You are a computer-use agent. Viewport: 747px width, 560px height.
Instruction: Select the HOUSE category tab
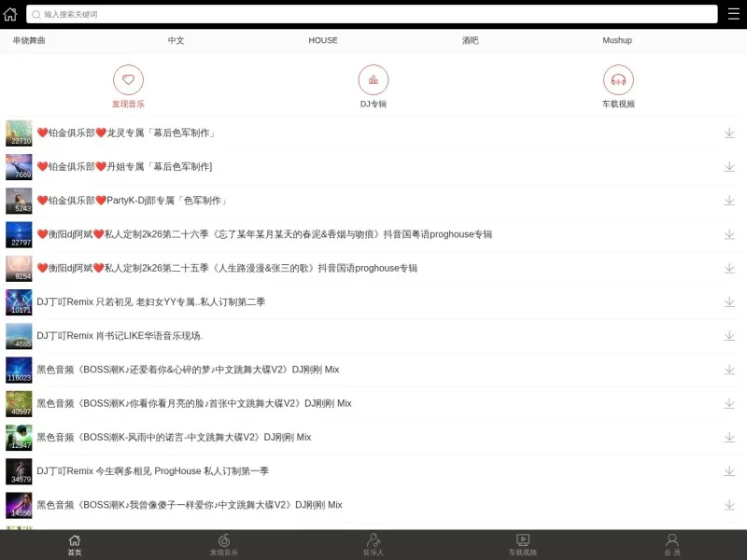323,40
